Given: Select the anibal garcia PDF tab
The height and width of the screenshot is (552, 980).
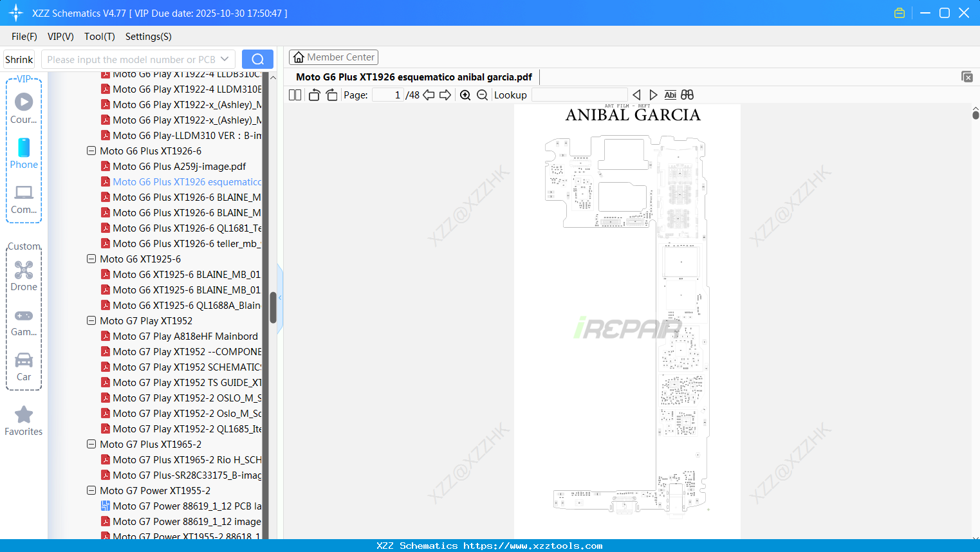Looking at the screenshot, I should point(414,77).
